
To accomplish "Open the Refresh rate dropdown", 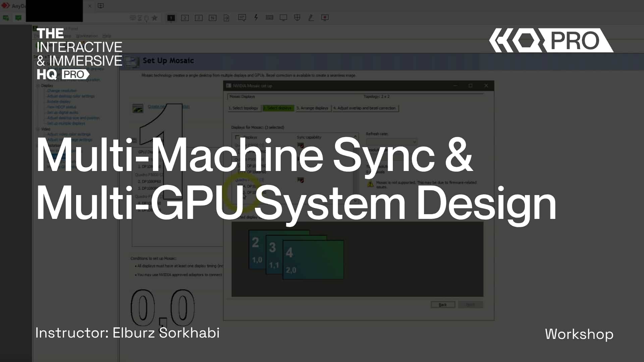I will 391,142.
